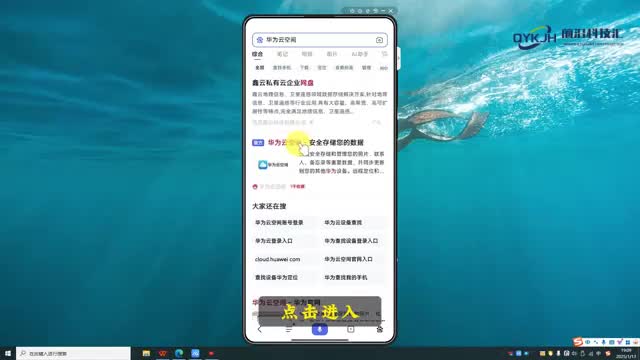Switch to the AI助手 tab
Viewport: 640px width, 360px height.
(360, 54)
